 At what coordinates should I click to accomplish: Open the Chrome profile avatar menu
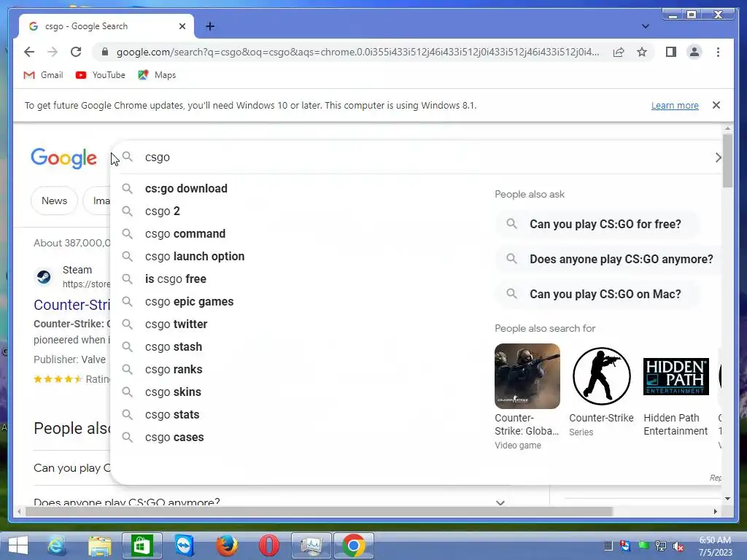(x=694, y=52)
